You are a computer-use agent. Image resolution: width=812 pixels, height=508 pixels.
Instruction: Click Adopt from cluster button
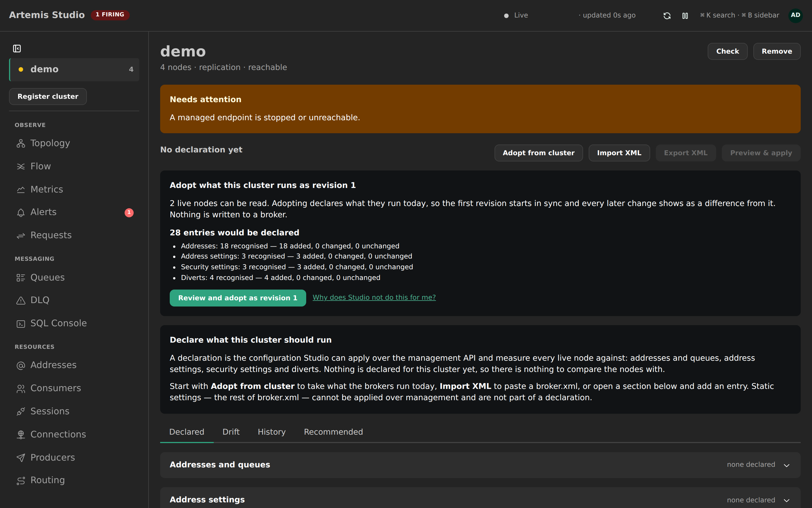tap(539, 153)
